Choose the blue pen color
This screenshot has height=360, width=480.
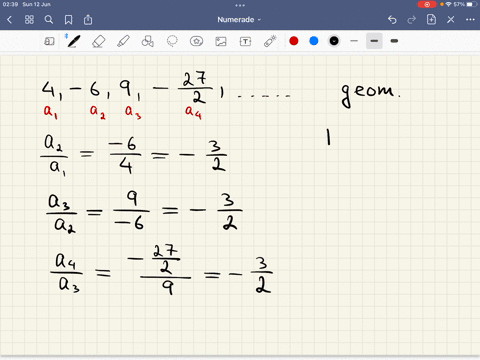coord(314,41)
